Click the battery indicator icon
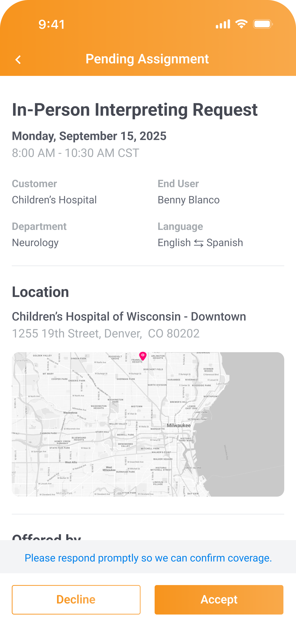The image size is (296, 644). coord(262,24)
